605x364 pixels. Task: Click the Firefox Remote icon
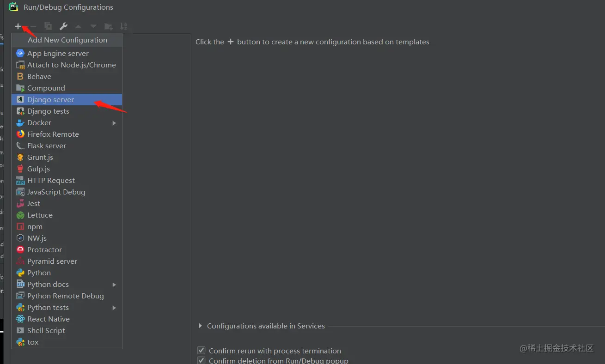(20, 134)
